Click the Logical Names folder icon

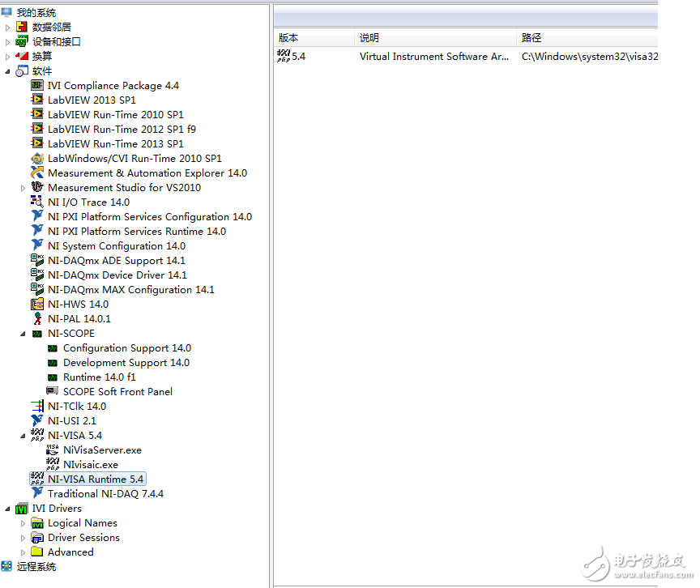point(37,523)
